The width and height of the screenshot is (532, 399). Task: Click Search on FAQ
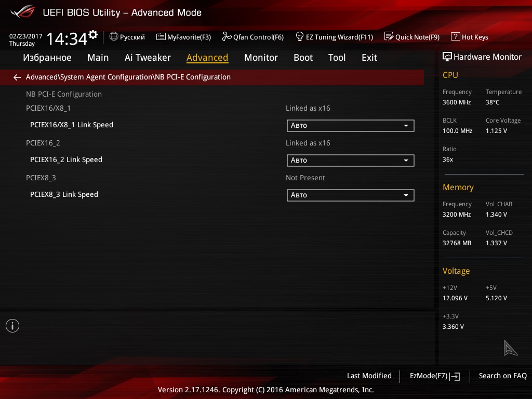(503, 376)
